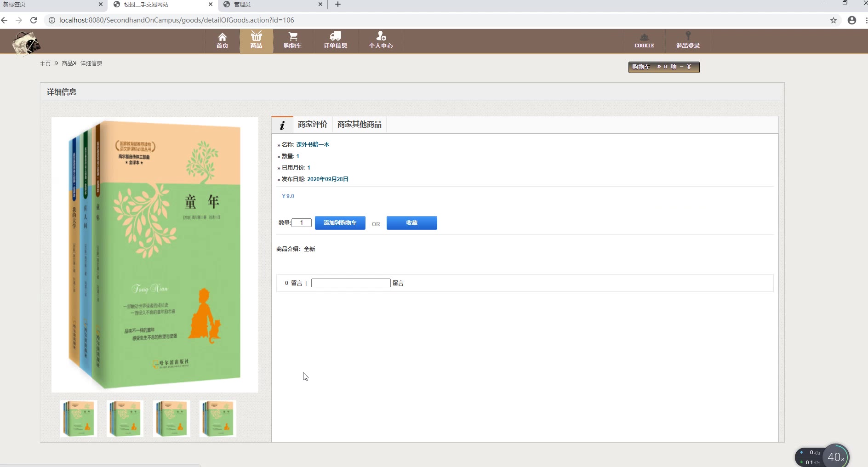Click the product name 课外书籍一本

point(313,144)
